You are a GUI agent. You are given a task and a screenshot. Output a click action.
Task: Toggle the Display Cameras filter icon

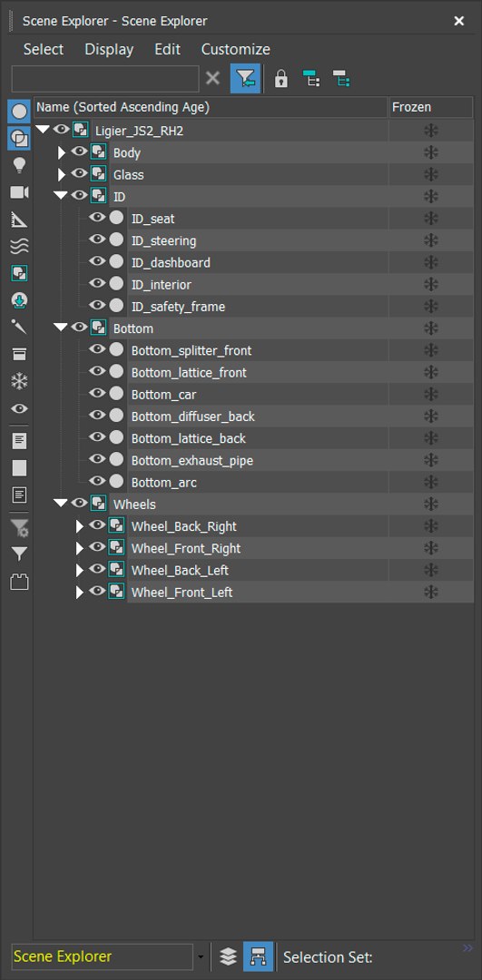coord(19,191)
